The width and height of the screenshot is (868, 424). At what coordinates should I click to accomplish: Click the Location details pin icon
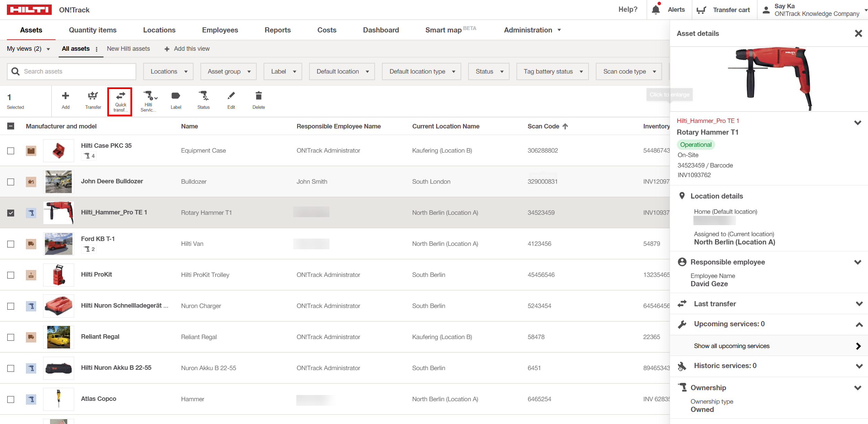682,196
